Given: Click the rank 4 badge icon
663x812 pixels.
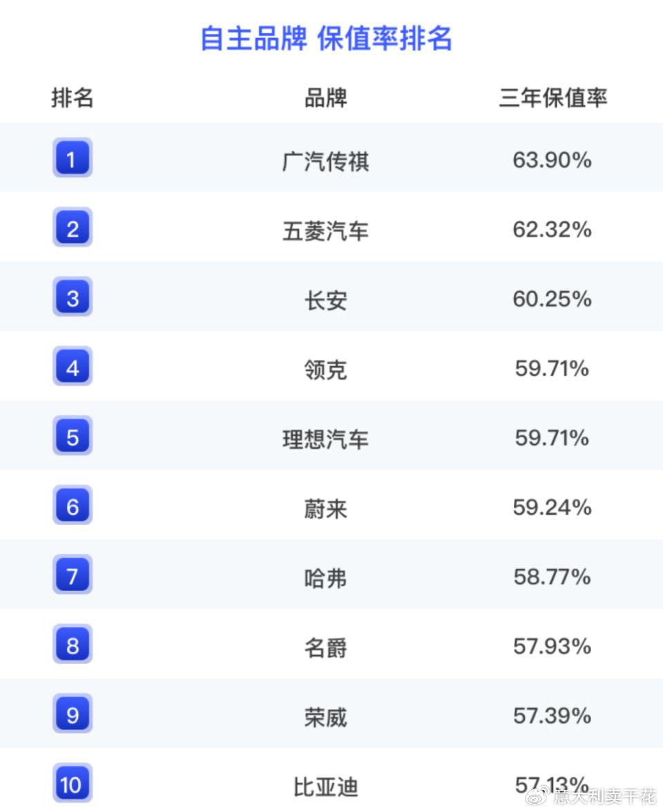Looking at the screenshot, I should (x=73, y=366).
